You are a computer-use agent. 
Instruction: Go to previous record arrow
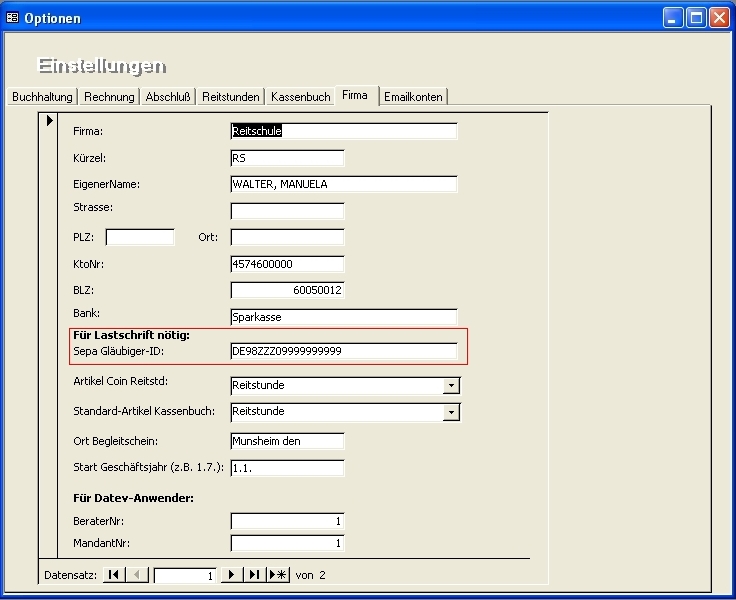(x=137, y=575)
